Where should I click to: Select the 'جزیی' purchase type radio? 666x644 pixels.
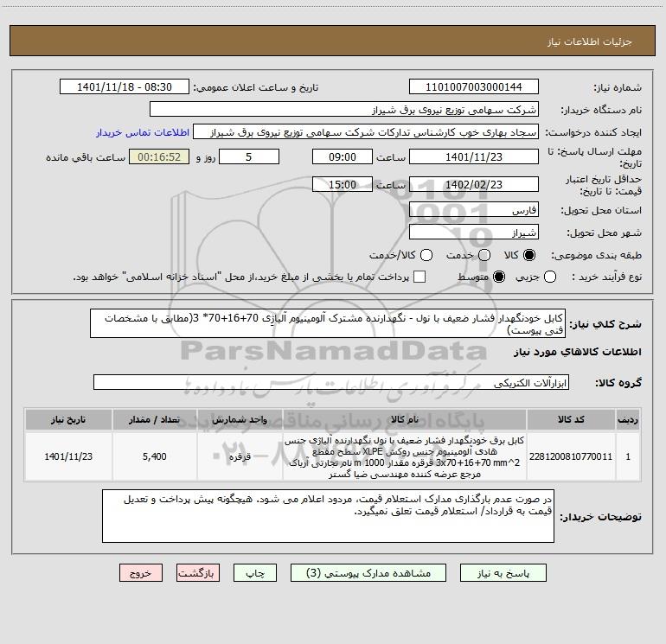[x=550, y=277]
